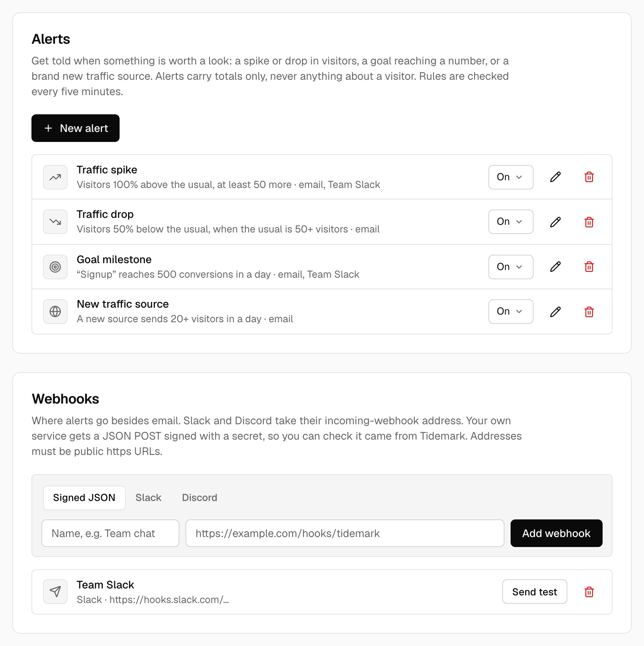Click the Webhooks section heading
Screen dimensions: 644x646
[66, 399]
